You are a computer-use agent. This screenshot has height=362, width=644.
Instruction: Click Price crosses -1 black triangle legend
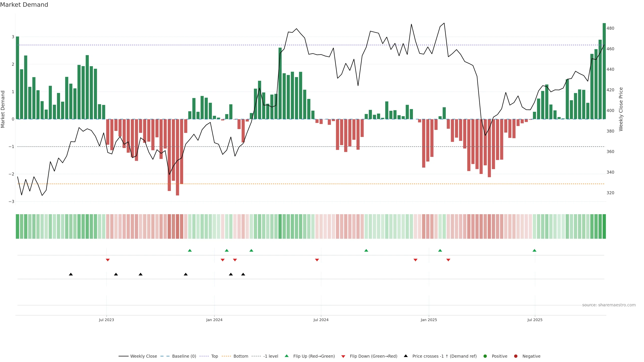coord(406,356)
